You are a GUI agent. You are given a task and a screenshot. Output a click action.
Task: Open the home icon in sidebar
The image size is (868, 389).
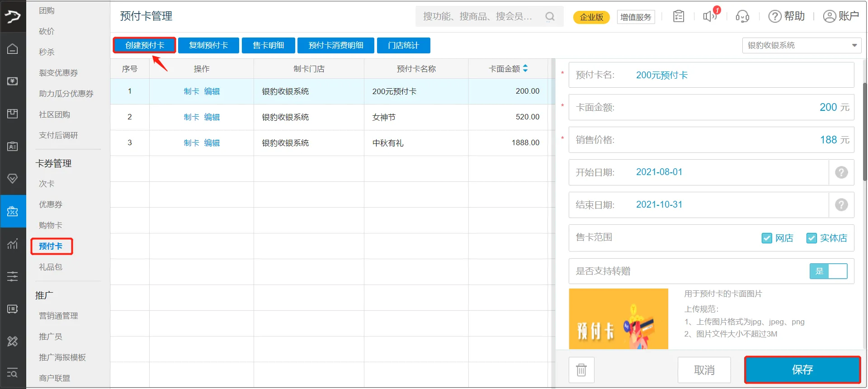point(13,49)
